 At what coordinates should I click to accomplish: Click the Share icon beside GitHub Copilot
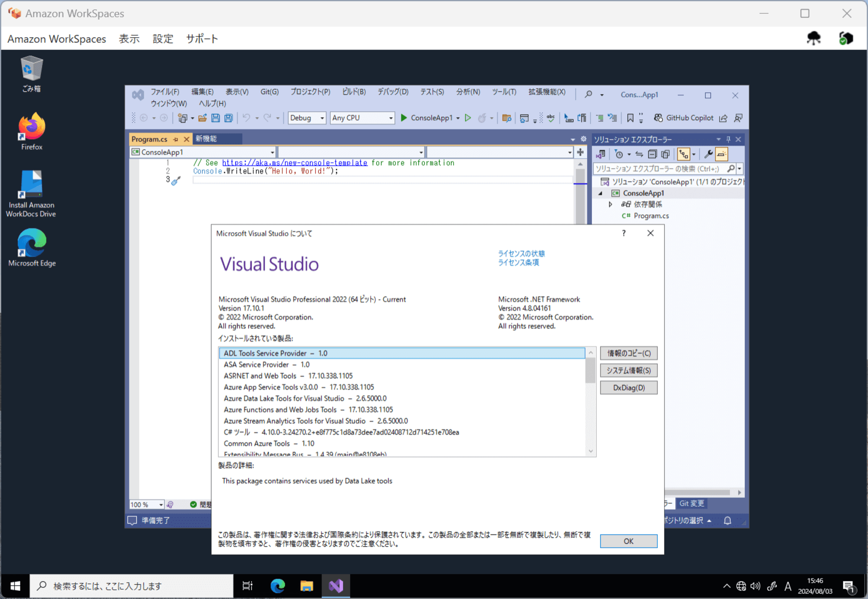click(x=723, y=118)
